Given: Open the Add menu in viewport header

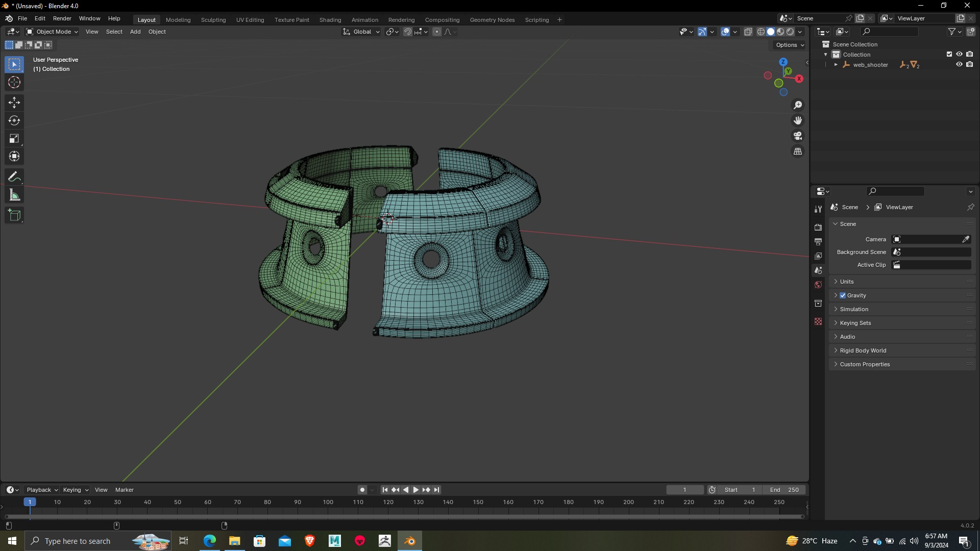Looking at the screenshot, I should pos(135,32).
